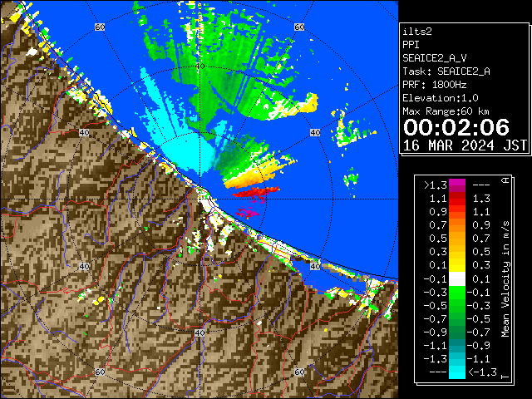Select the "Elevation:1.0" entry

[441, 98]
